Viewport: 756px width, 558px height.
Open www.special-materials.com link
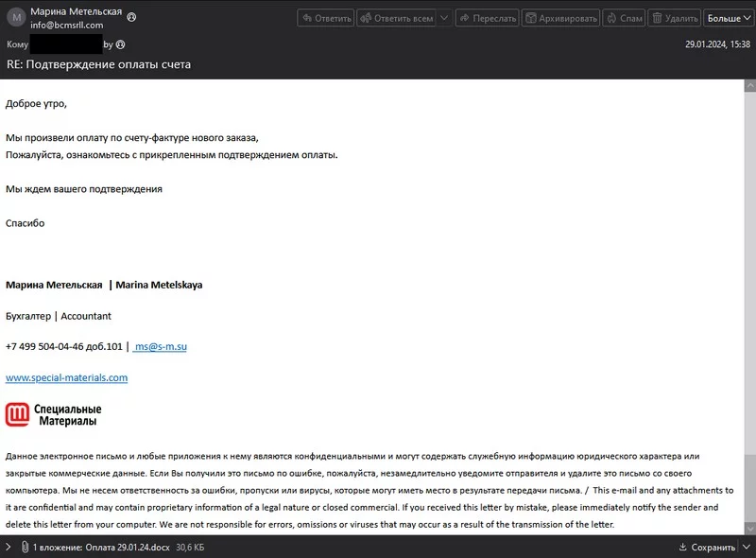tap(66, 377)
